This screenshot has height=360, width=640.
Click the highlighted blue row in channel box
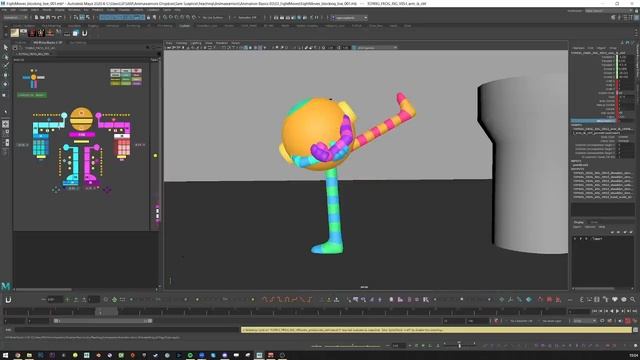pos(594,121)
